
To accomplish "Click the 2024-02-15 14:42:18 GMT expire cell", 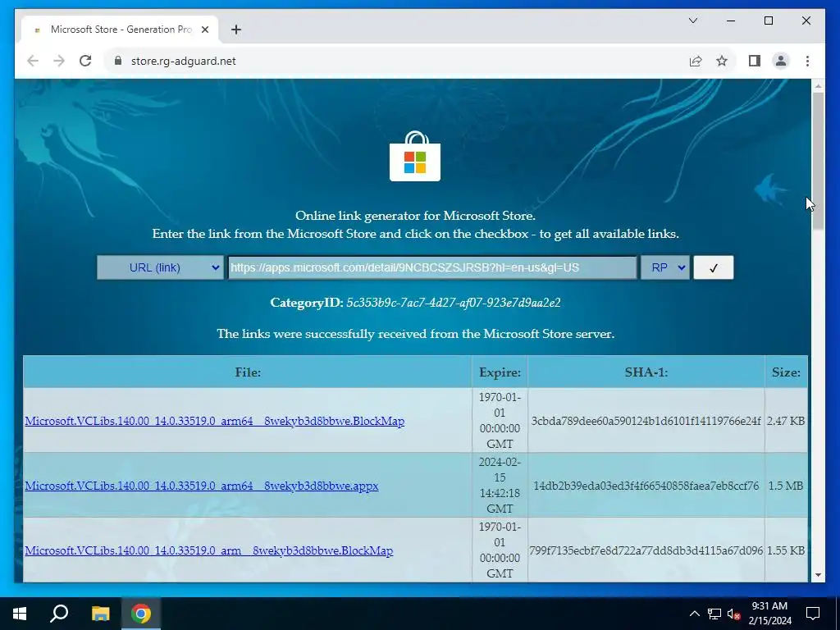I will 500,486.
